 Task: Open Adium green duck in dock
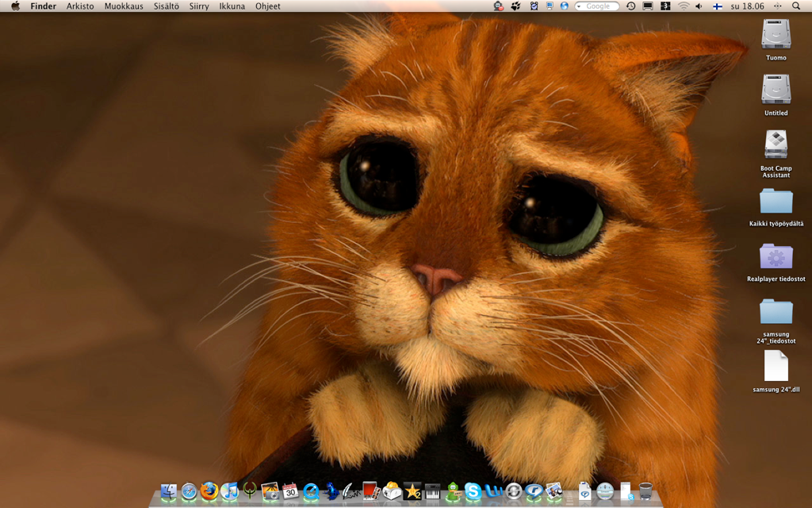453,491
